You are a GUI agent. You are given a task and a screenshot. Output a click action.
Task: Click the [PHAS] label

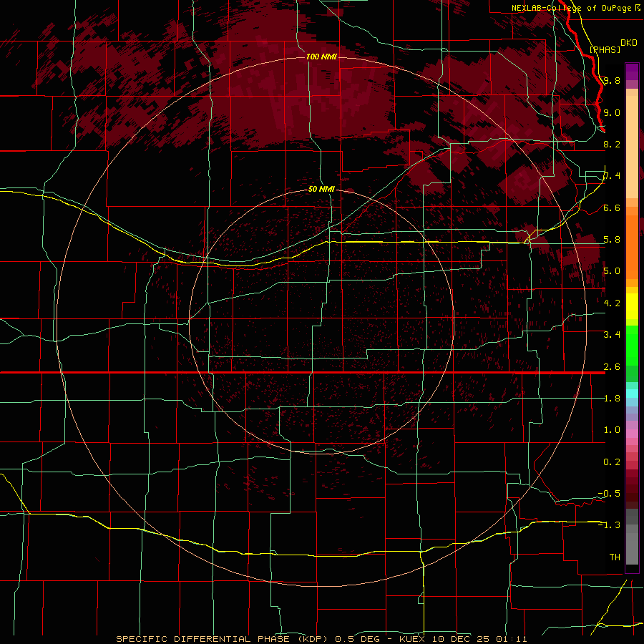coord(605,50)
